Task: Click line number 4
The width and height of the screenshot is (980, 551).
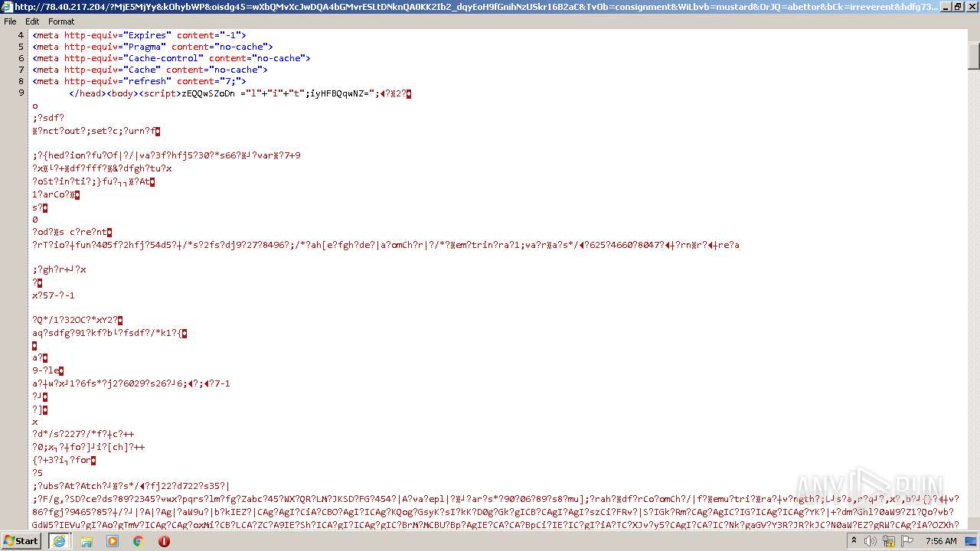Action: coord(21,35)
